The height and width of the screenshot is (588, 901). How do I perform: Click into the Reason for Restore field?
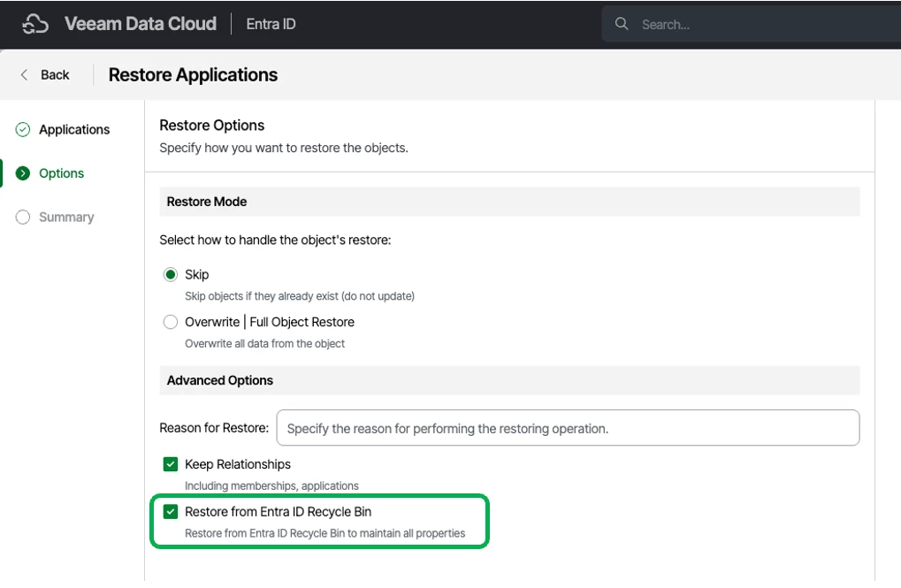tap(568, 428)
